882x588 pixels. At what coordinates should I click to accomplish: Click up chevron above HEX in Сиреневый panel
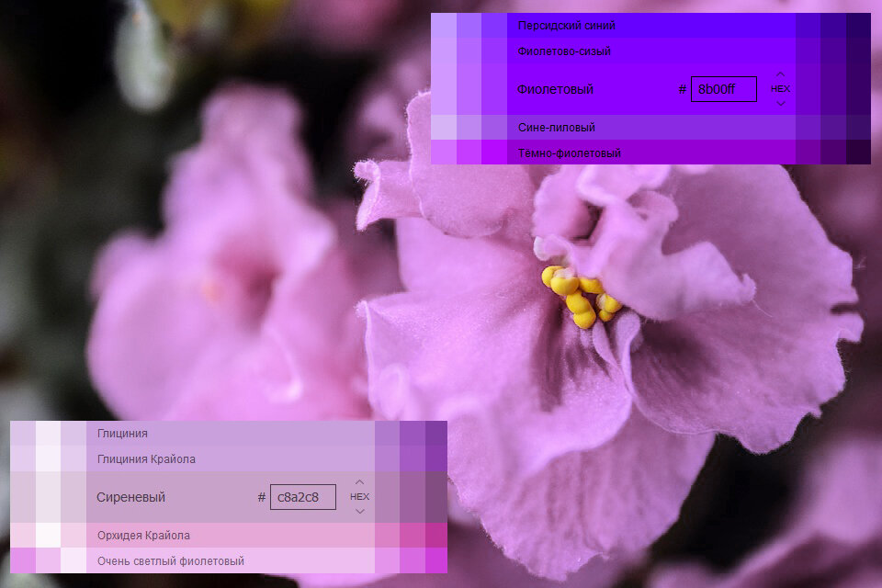(x=360, y=482)
